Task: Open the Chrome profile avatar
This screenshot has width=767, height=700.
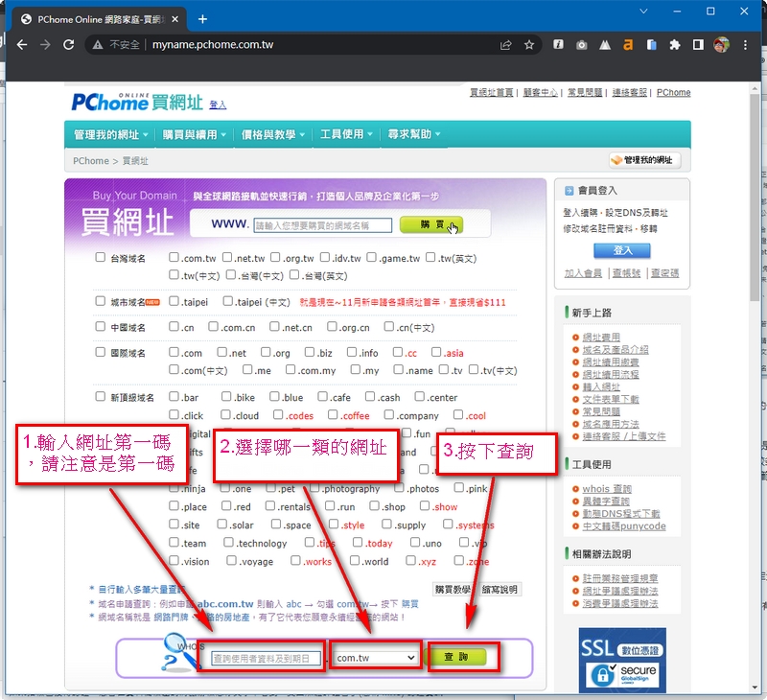Action: point(721,44)
